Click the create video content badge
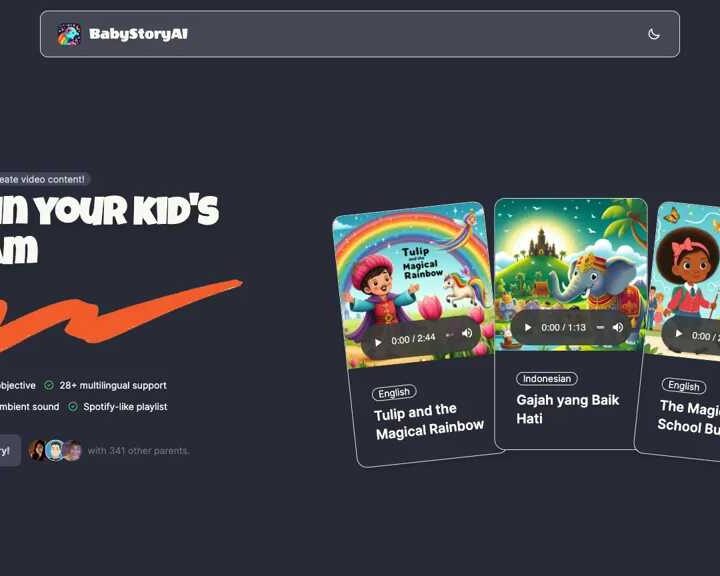The width and height of the screenshot is (720, 576). [x=44, y=179]
